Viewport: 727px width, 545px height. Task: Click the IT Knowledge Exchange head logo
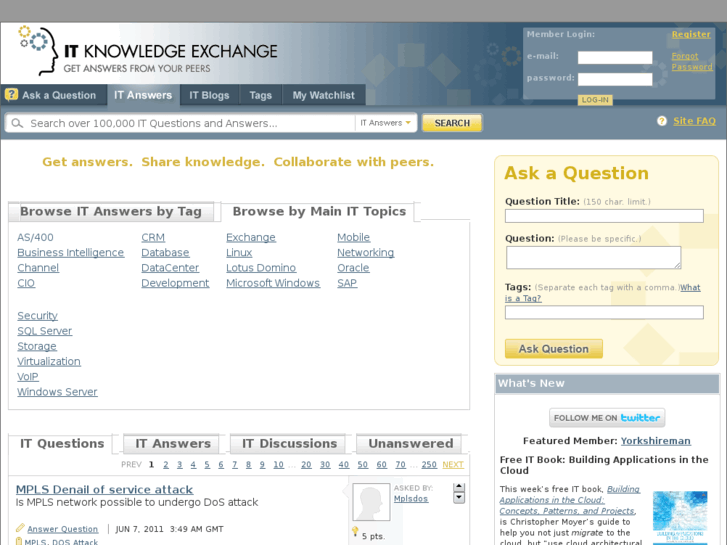click(x=38, y=50)
